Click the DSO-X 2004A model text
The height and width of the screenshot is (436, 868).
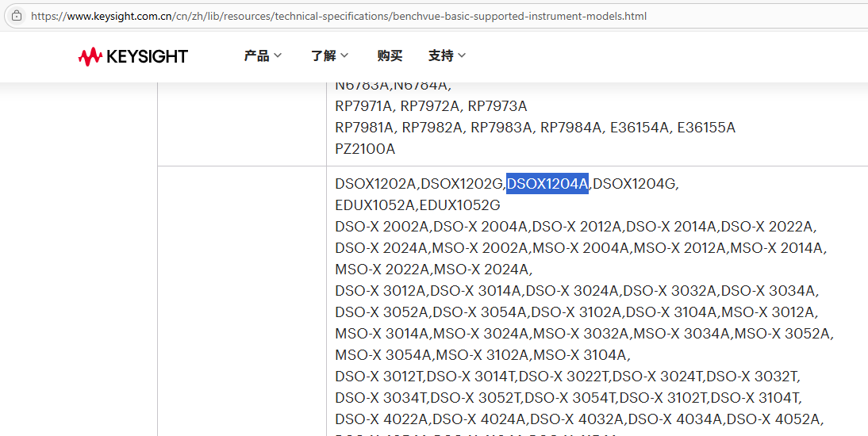[480, 227]
